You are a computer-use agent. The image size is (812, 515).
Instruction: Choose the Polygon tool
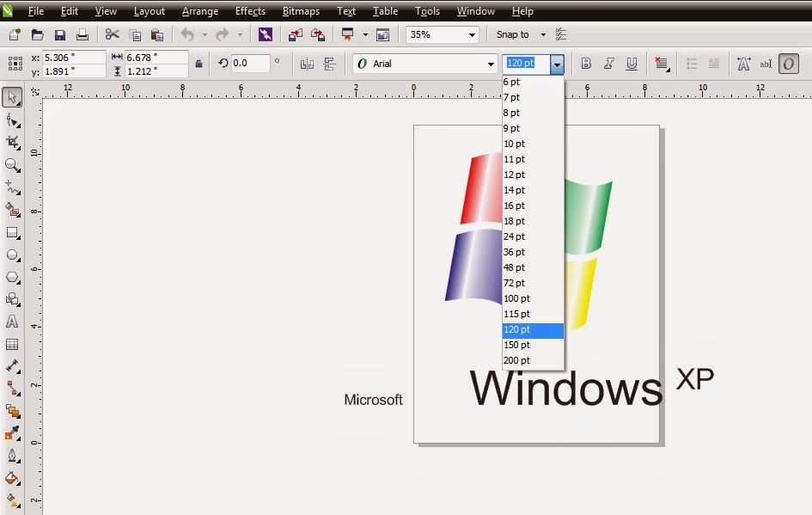tap(12, 277)
